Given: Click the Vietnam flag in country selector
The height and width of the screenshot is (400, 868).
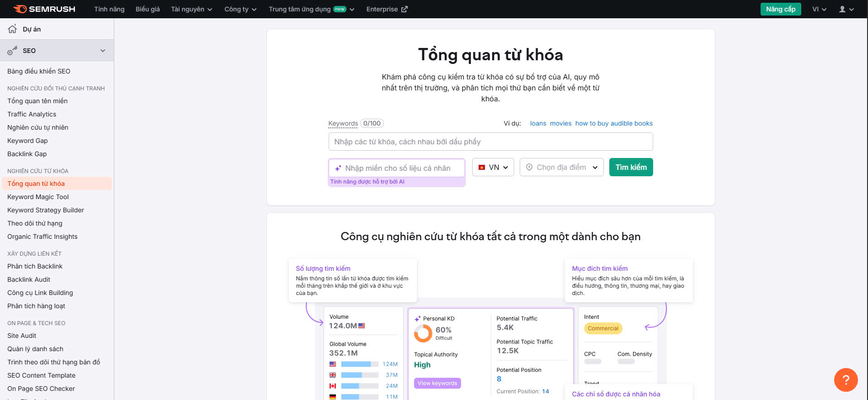Looking at the screenshot, I should pyautogui.click(x=482, y=168).
